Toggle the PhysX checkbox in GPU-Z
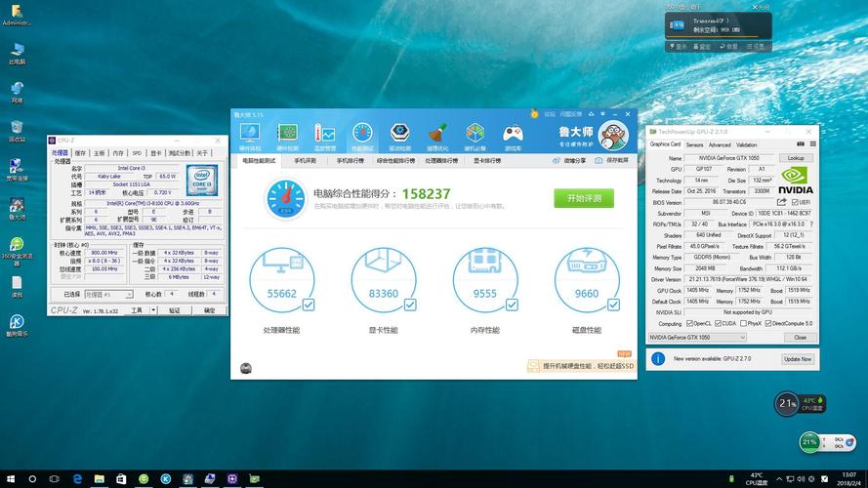Viewport: 868px width, 488px height. [x=743, y=323]
